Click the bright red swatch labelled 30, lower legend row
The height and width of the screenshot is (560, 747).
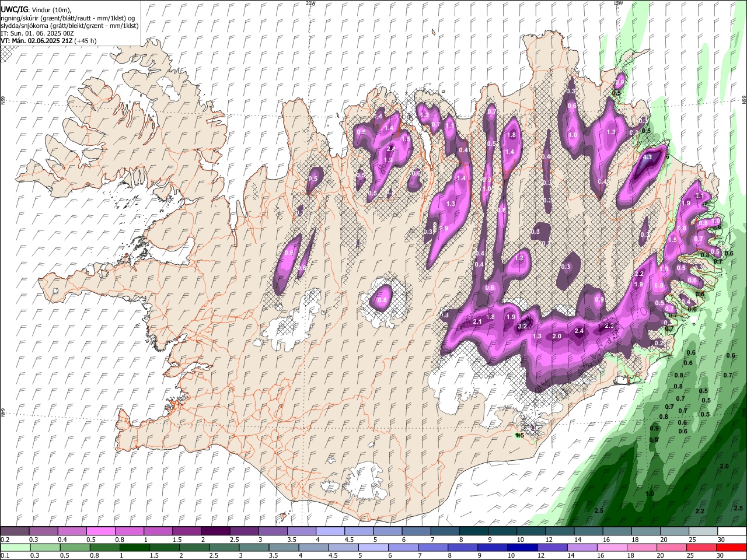[732, 547]
